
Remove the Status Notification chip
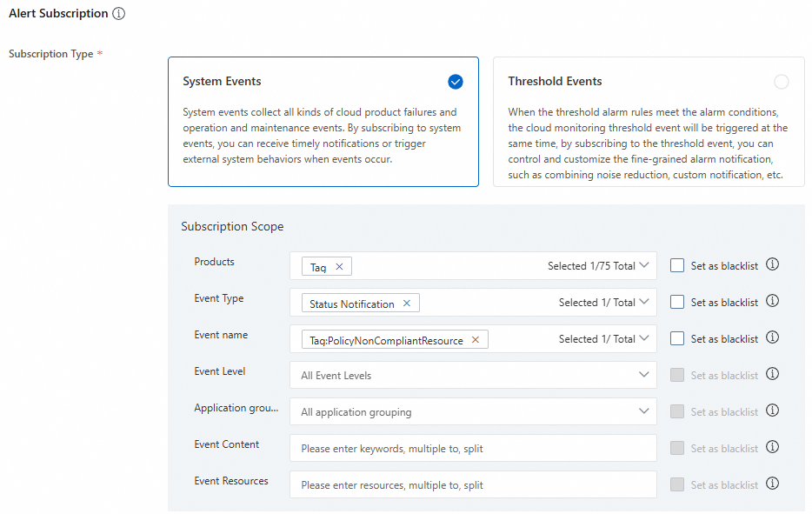tap(407, 304)
